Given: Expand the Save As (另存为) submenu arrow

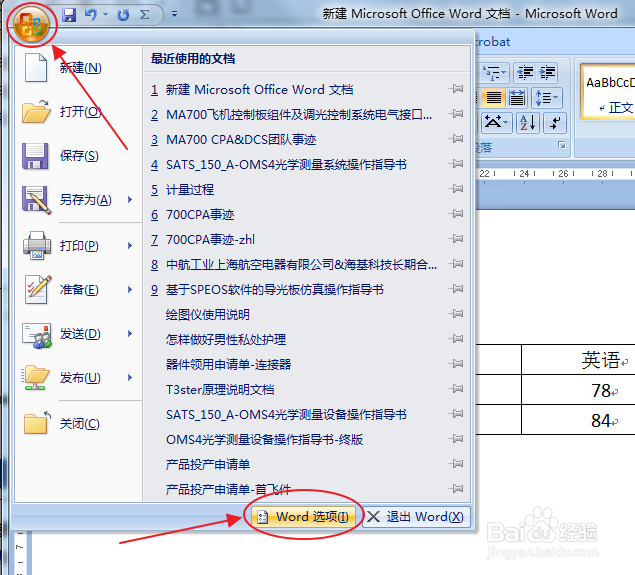Looking at the screenshot, I should tap(130, 200).
